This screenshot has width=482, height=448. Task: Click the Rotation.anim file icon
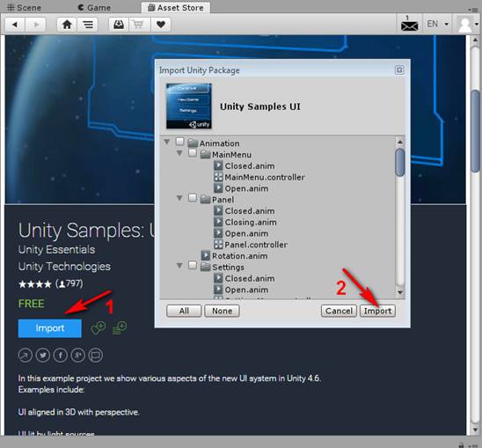205,255
